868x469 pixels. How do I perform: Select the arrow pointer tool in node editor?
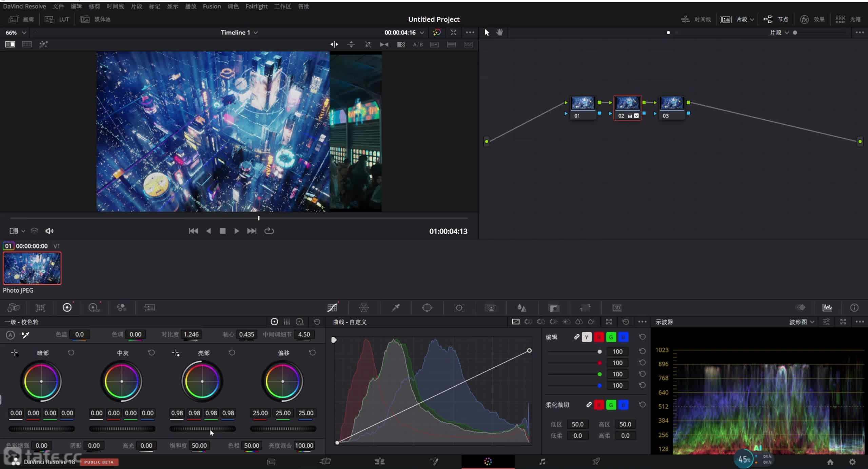pyautogui.click(x=487, y=32)
